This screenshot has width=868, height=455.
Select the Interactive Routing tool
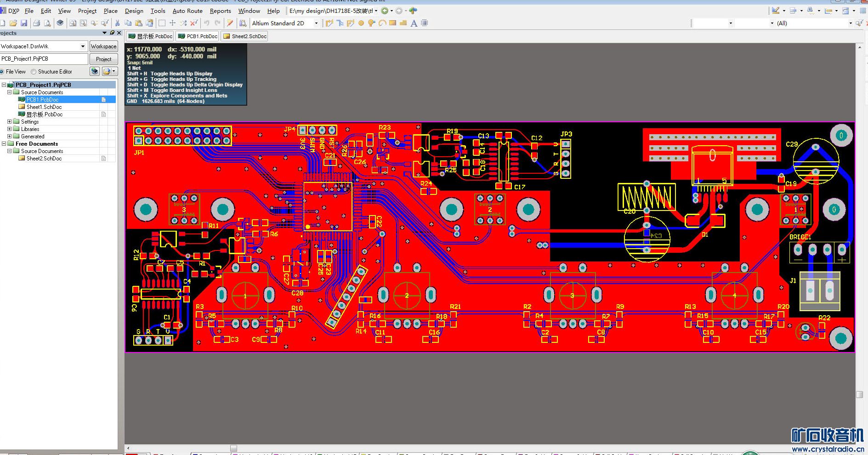coord(329,23)
